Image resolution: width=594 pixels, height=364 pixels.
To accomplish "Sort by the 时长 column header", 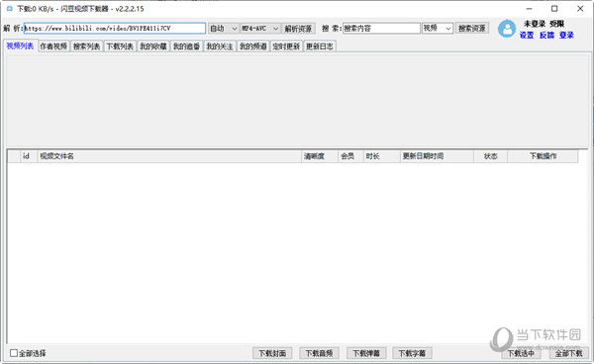I will point(381,156).
